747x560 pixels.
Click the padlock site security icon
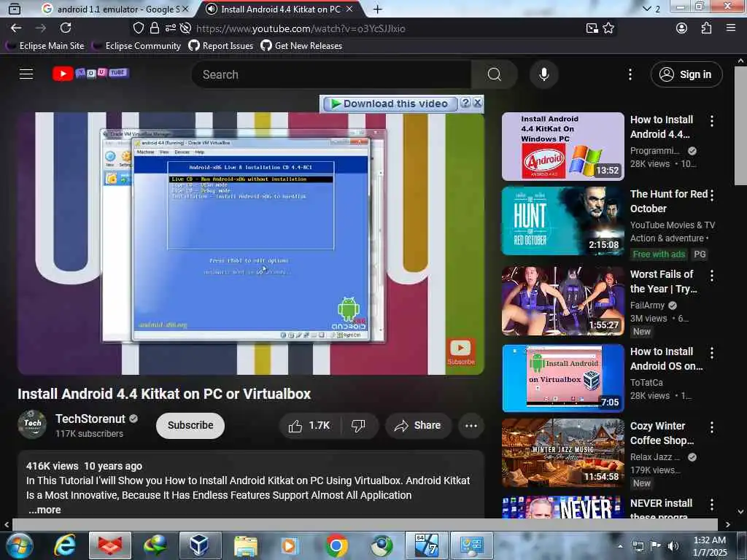click(x=155, y=28)
